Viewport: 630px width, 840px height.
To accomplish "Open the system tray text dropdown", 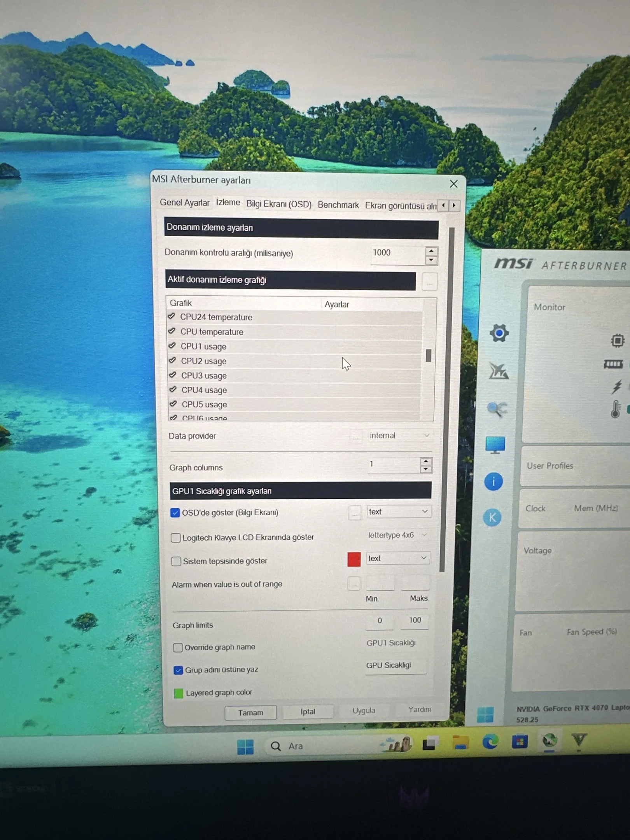I will (x=398, y=558).
